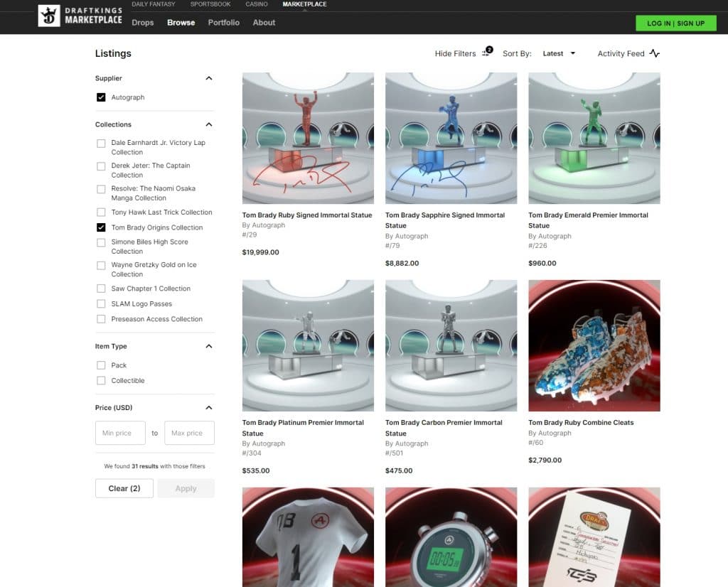Open the Sort By Latest dropdown

coord(559,53)
